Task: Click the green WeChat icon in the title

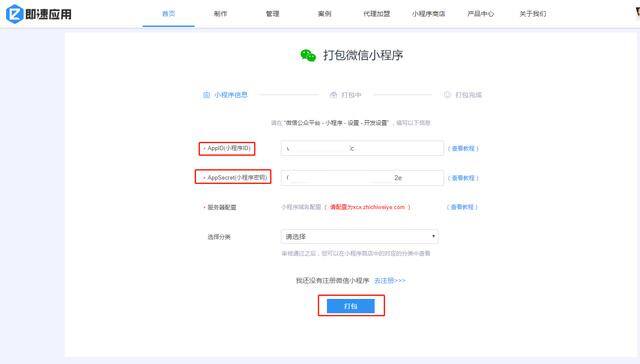Action: pos(308,55)
